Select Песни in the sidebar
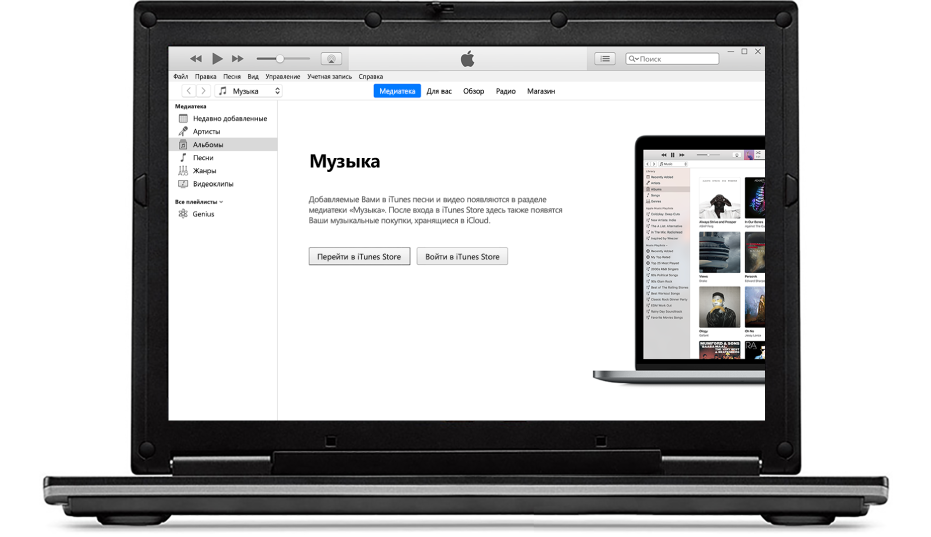Viewport: 931px width, 537px height. [x=223, y=157]
